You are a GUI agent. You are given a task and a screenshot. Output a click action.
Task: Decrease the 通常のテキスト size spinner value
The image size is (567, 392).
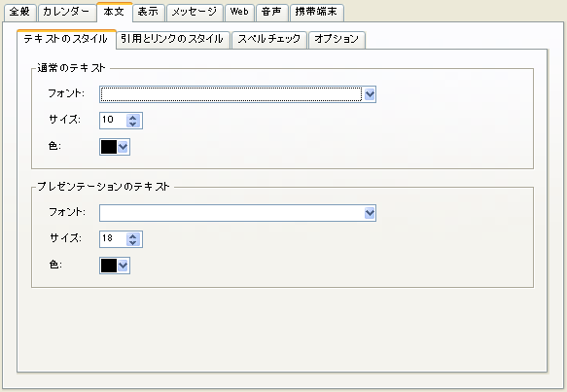tap(132, 125)
